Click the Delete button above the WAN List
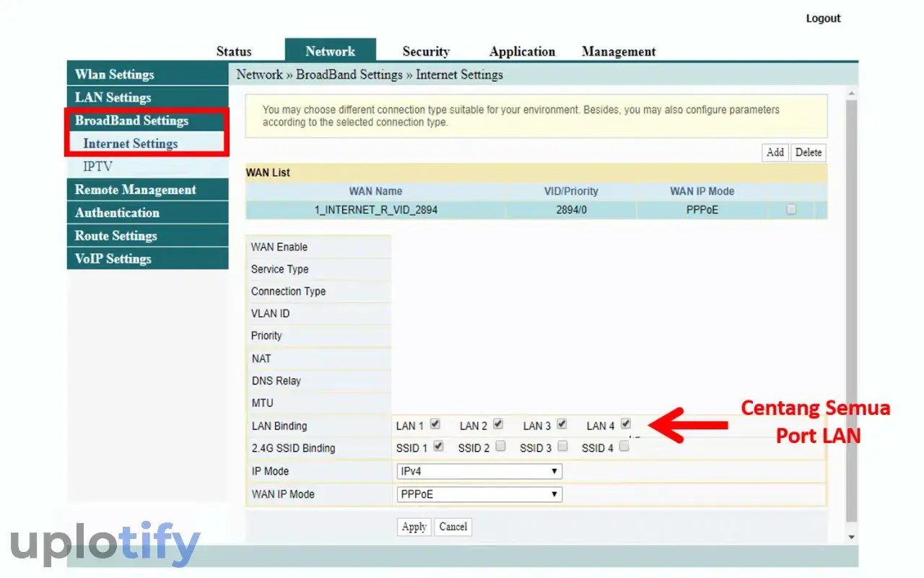 click(808, 152)
